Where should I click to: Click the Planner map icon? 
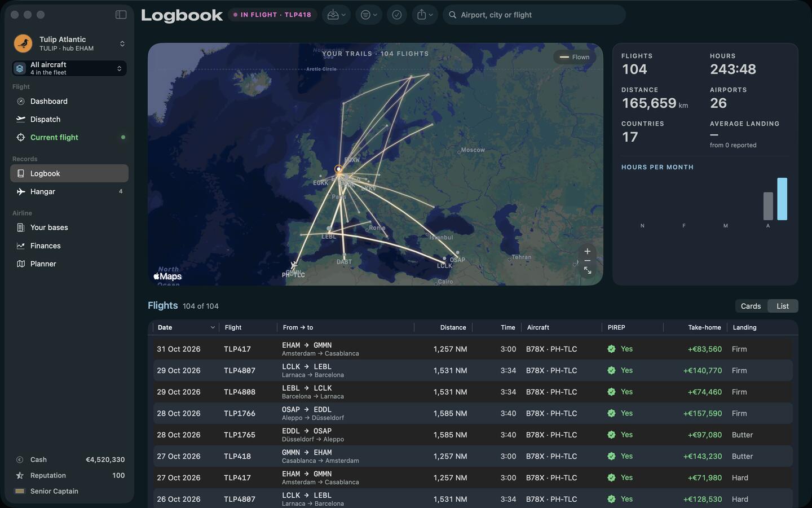click(21, 264)
